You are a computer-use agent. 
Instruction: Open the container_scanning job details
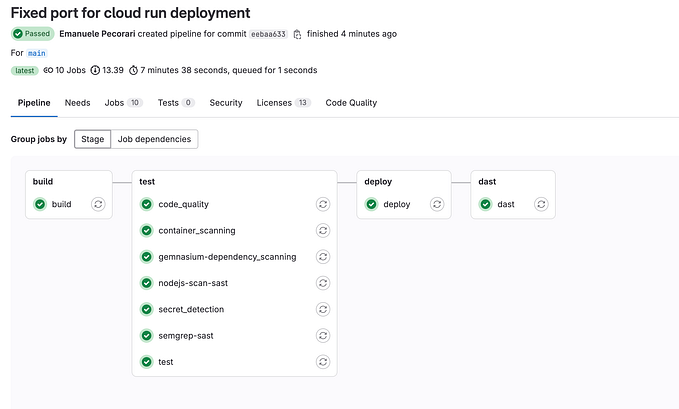197,230
